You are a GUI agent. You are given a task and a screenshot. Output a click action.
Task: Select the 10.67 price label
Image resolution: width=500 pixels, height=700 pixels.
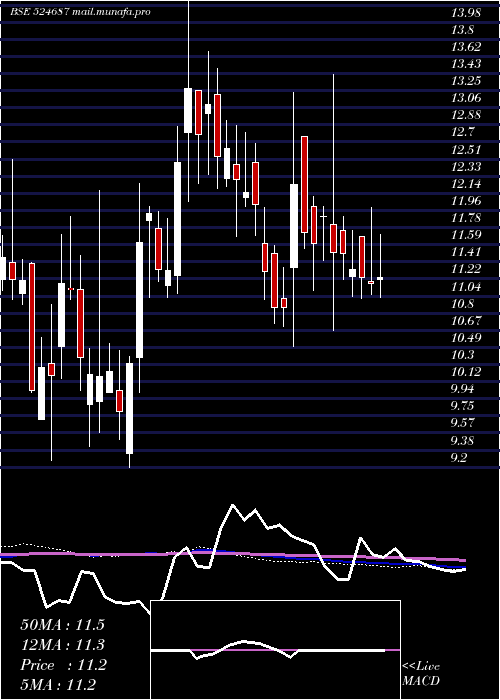click(466, 320)
